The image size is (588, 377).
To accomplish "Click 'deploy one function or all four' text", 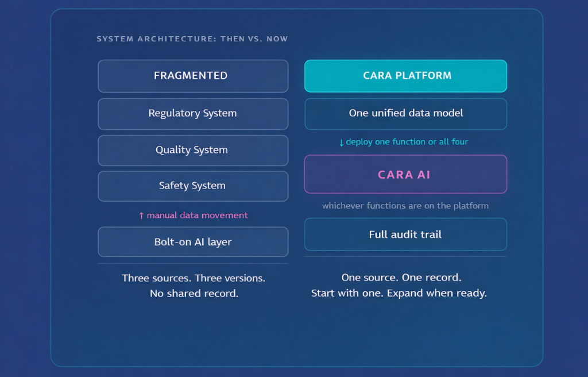I will pyautogui.click(x=407, y=142).
